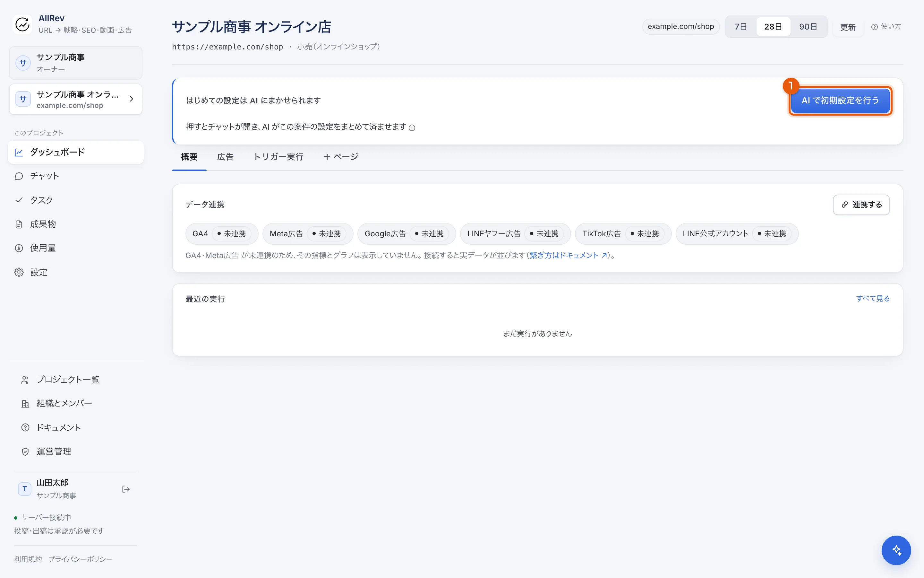Open the 使い方 help link

[886, 27]
